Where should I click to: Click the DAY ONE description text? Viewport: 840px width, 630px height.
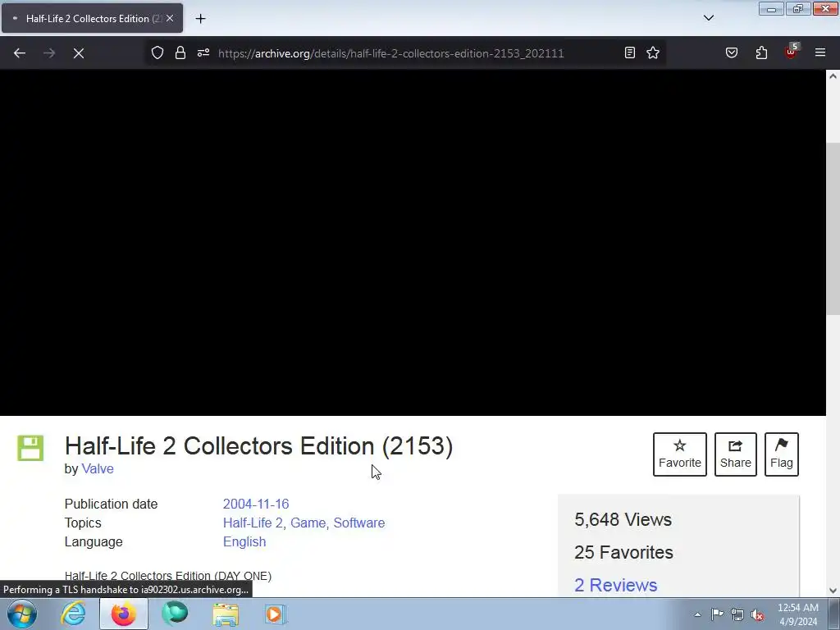(167, 576)
